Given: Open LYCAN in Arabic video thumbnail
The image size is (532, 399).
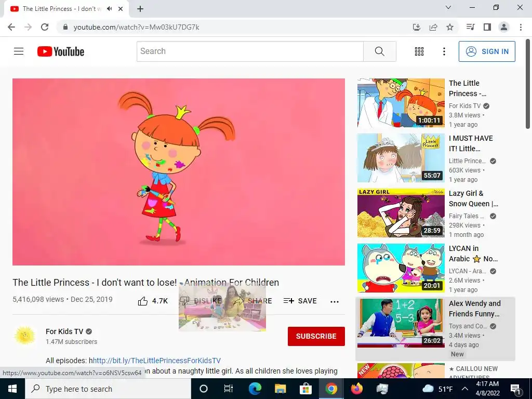Looking at the screenshot, I should click(x=401, y=268).
